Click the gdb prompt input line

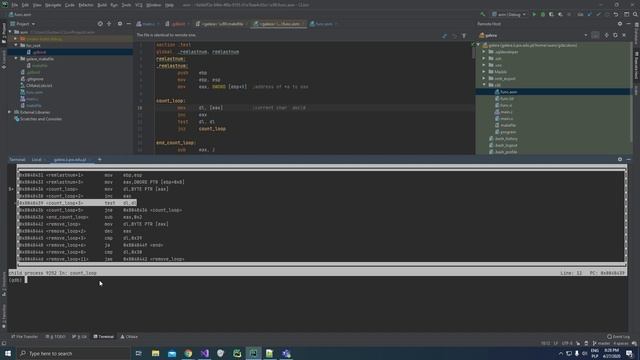[x=317, y=280]
